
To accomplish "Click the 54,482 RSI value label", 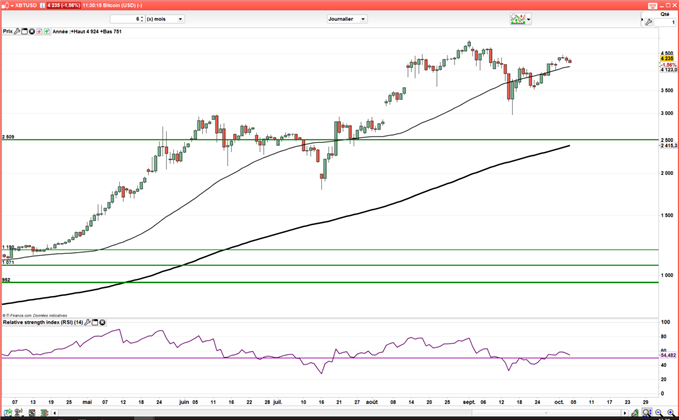I will [x=668, y=355].
